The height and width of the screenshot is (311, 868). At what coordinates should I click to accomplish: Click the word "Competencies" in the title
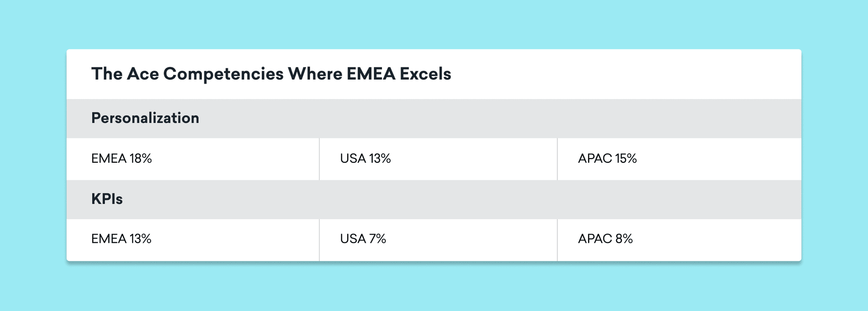click(x=223, y=74)
